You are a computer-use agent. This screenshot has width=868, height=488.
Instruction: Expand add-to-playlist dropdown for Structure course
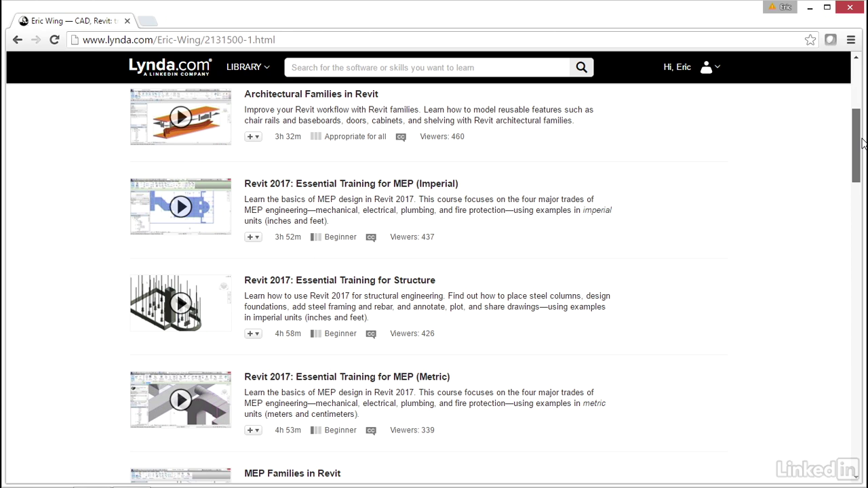253,333
